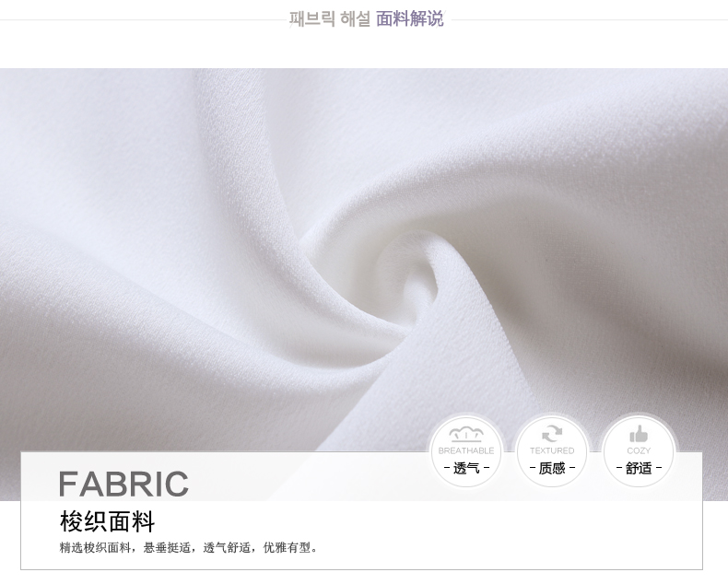Select the 舒适 cozy circle badge
The image size is (728, 584).
(639, 451)
